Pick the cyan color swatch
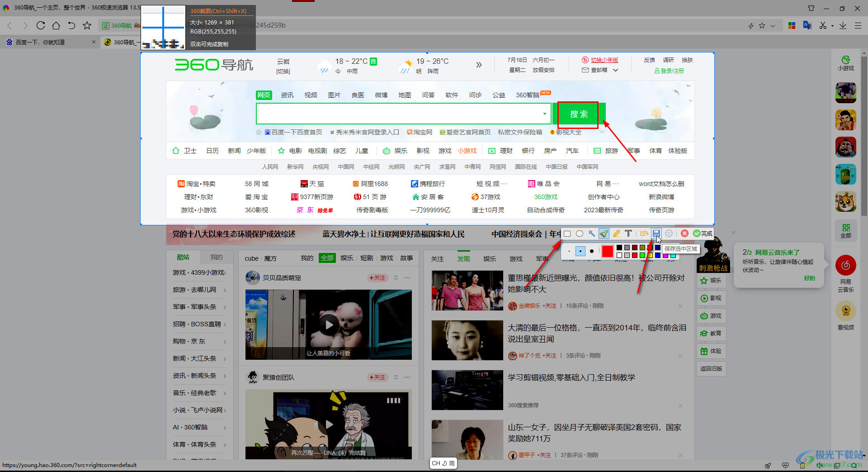Screen dimensions: 868x472 tap(673, 256)
